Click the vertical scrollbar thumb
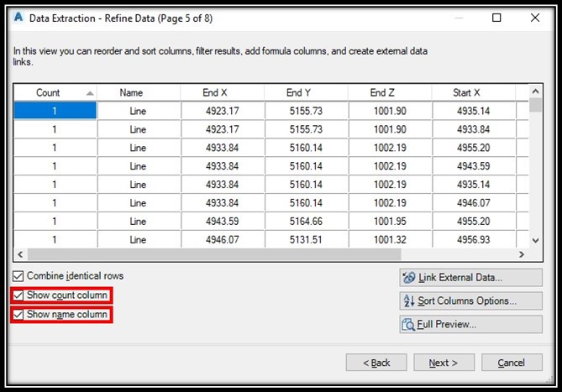562x392 pixels. (535, 105)
